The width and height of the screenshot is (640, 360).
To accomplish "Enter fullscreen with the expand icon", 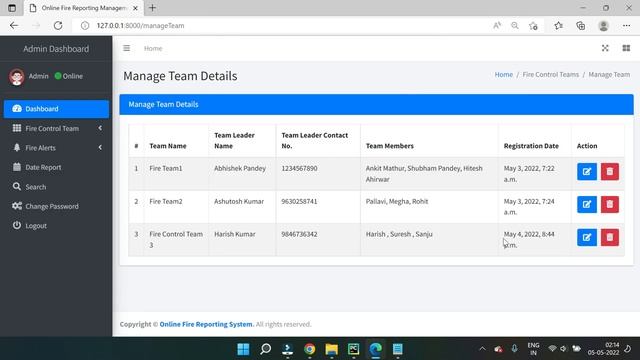I will (x=605, y=48).
